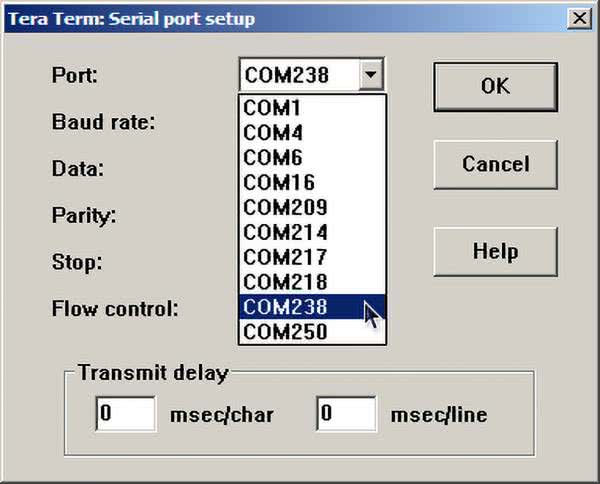
Task: Close the Serial port setup dialog
Action: [x=578, y=19]
